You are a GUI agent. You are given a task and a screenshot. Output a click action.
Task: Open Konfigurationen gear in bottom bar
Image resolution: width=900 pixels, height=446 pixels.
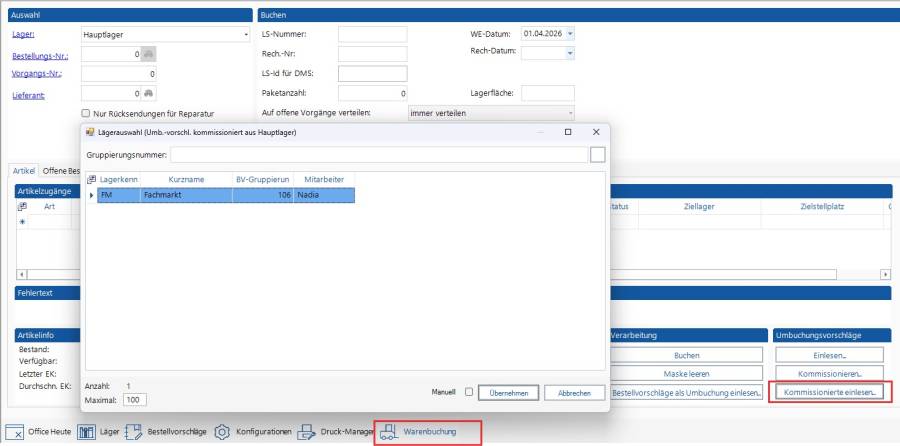254,432
